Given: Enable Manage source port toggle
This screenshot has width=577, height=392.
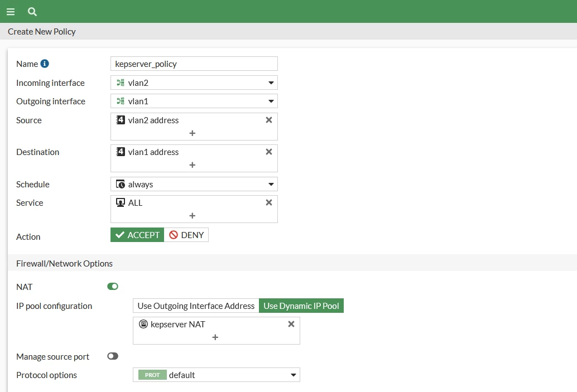Looking at the screenshot, I should pyautogui.click(x=113, y=356).
